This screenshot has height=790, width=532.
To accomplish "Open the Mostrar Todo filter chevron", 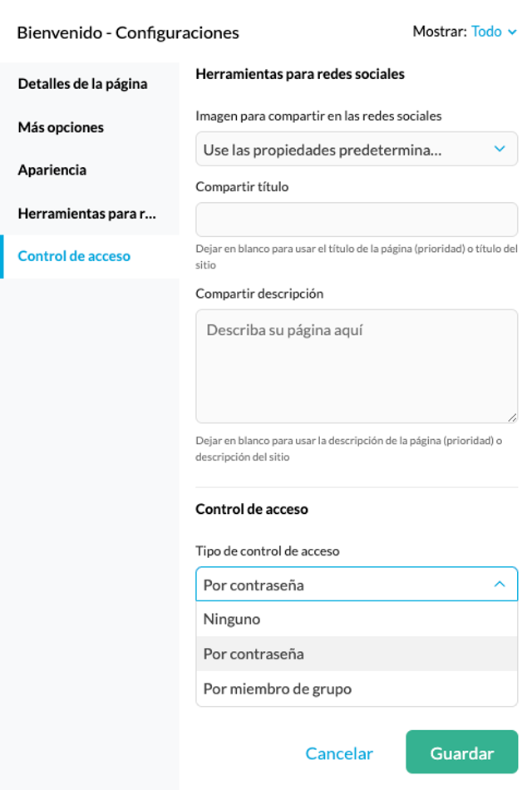I will [512, 32].
